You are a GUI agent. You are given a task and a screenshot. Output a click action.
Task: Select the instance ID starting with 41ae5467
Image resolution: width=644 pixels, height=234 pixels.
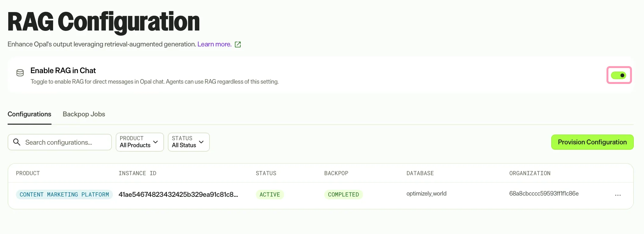click(178, 195)
